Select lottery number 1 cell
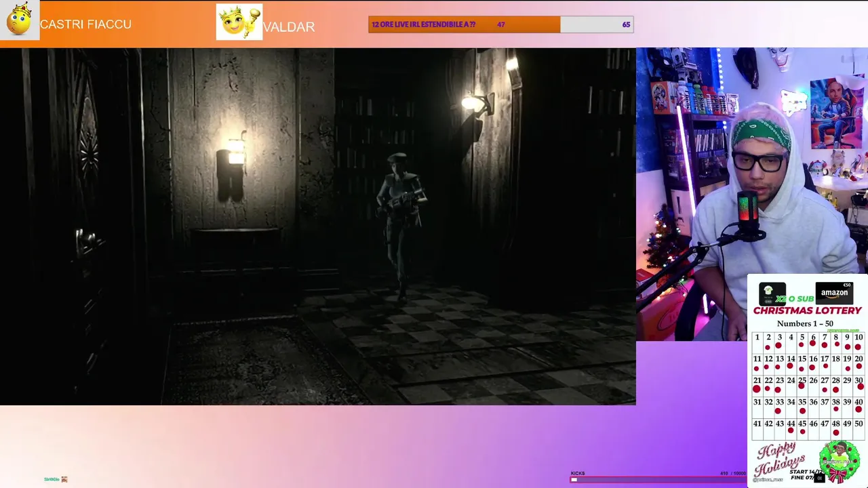The width and height of the screenshot is (868, 488). (757, 342)
